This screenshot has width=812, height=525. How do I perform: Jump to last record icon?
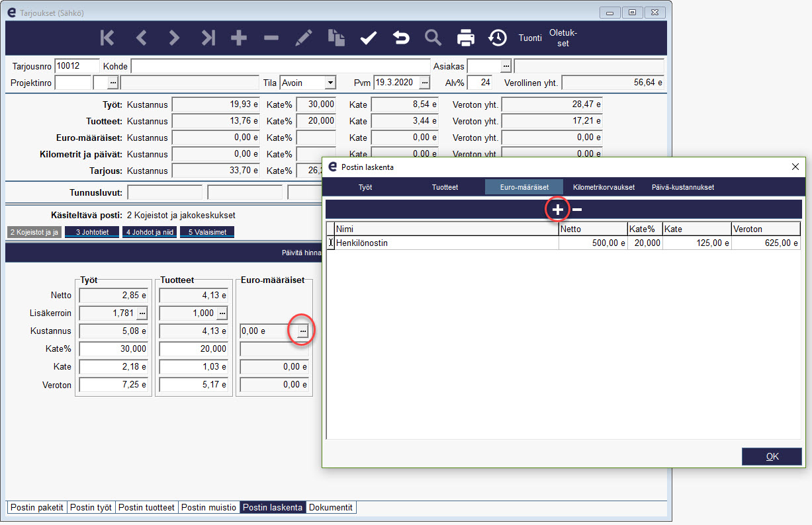(208, 38)
